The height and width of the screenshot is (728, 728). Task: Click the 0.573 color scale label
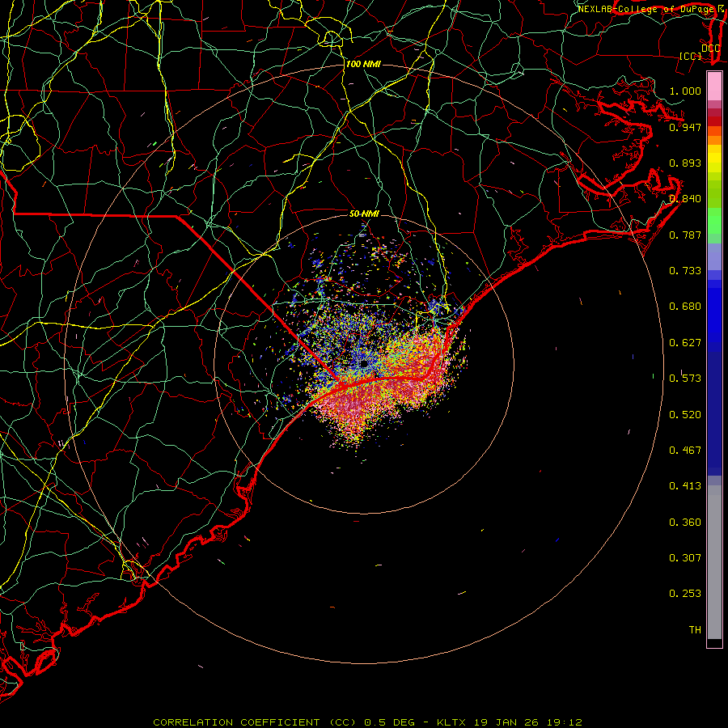[685, 379]
